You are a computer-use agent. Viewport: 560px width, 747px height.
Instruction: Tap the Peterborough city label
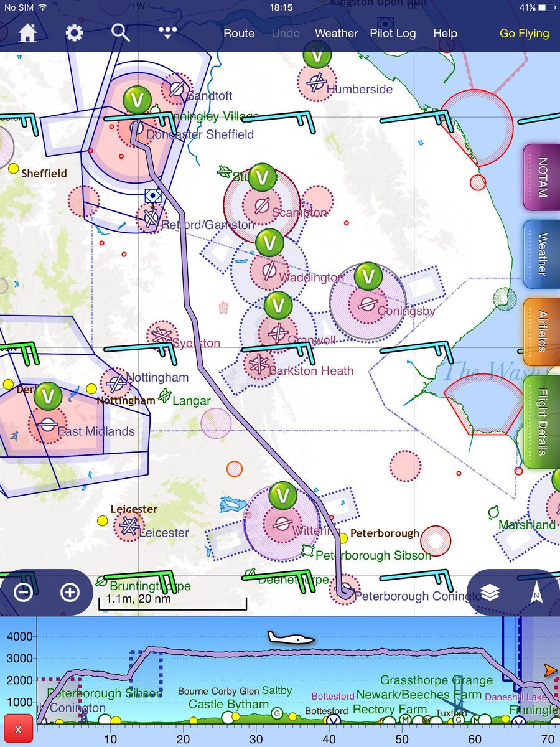(385, 533)
